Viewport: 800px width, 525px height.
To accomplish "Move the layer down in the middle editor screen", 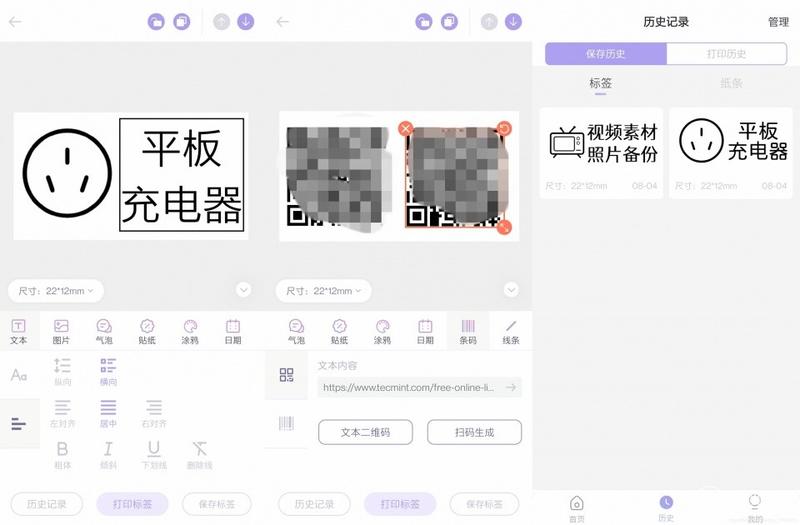I will pos(513,21).
